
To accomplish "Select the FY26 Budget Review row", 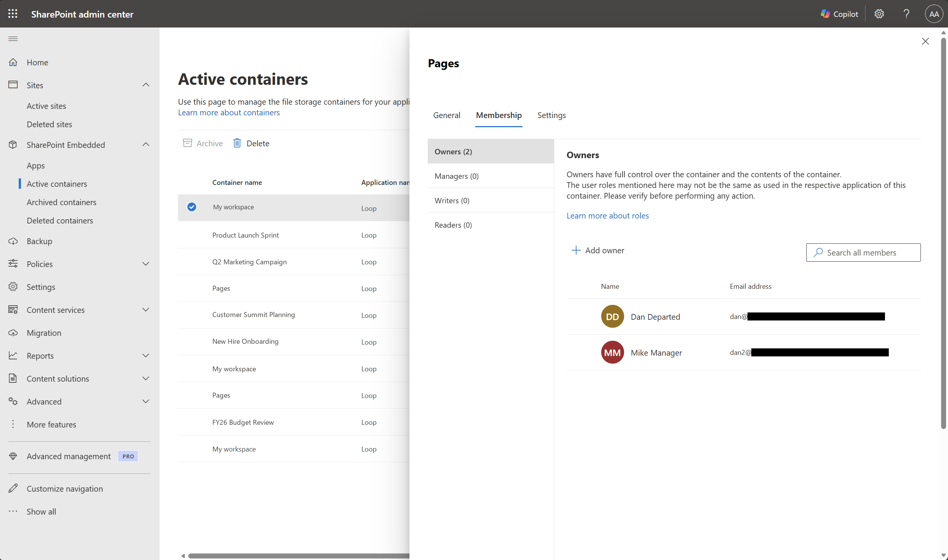I will (x=294, y=422).
